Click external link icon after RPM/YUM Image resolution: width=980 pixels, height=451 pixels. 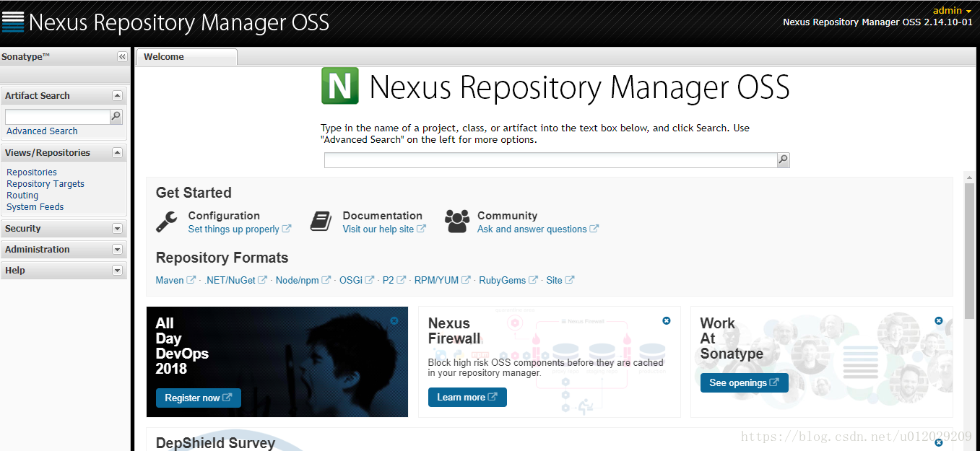point(467,280)
